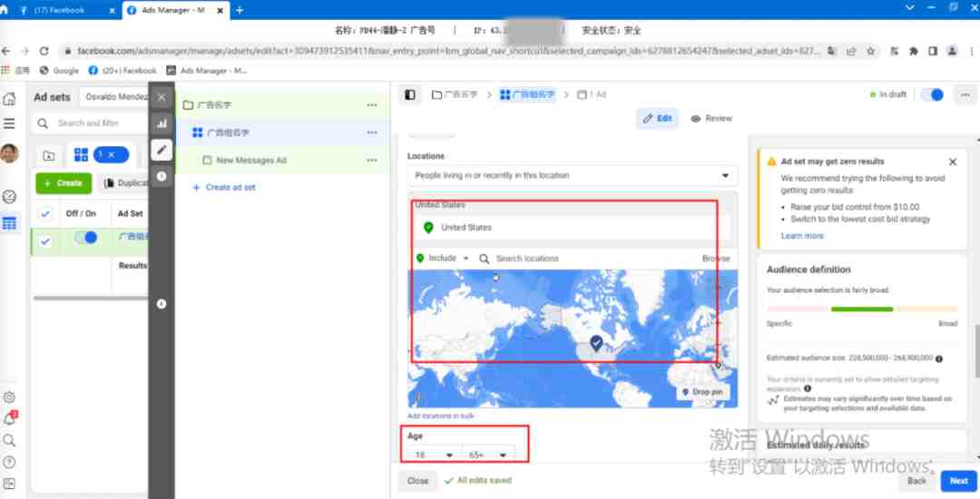Bookmark this page with the star icon
Image resolution: width=980 pixels, height=499 pixels.
pyautogui.click(x=870, y=51)
